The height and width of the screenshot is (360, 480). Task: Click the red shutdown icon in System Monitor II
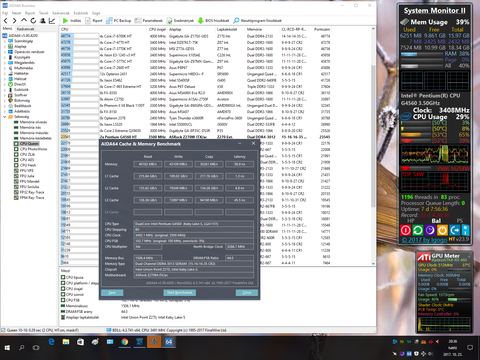pyautogui.click(x=405, y=230)
